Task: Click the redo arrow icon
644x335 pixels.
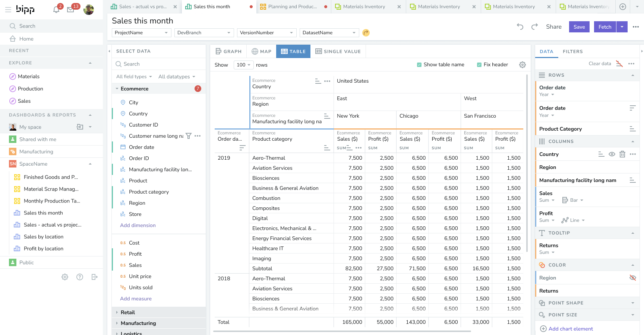Action: point(534,27)
